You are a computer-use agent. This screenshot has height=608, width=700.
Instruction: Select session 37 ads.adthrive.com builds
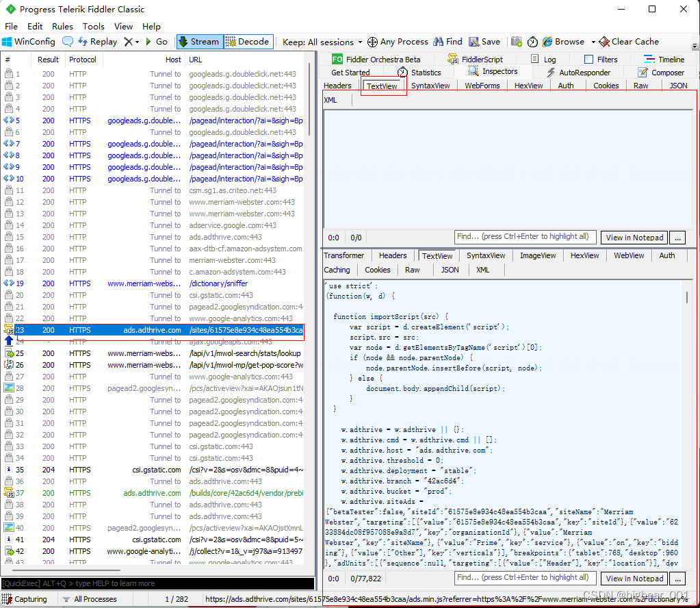(x=153, y=493)
